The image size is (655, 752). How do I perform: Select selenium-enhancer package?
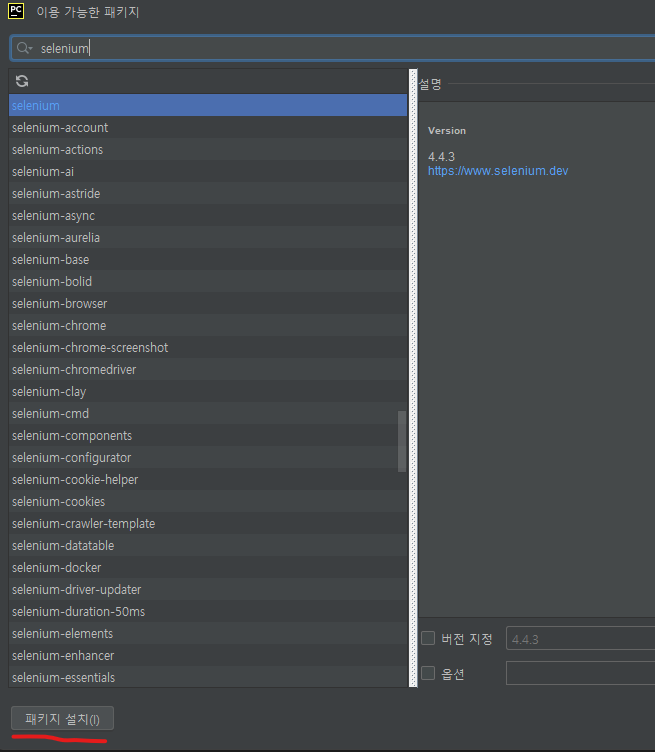[208, 656]
